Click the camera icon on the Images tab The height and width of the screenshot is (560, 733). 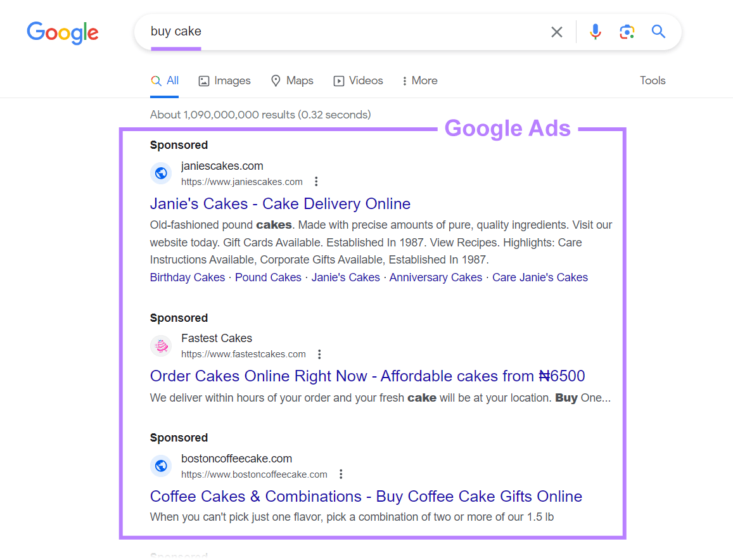click(x=203, y=80)
